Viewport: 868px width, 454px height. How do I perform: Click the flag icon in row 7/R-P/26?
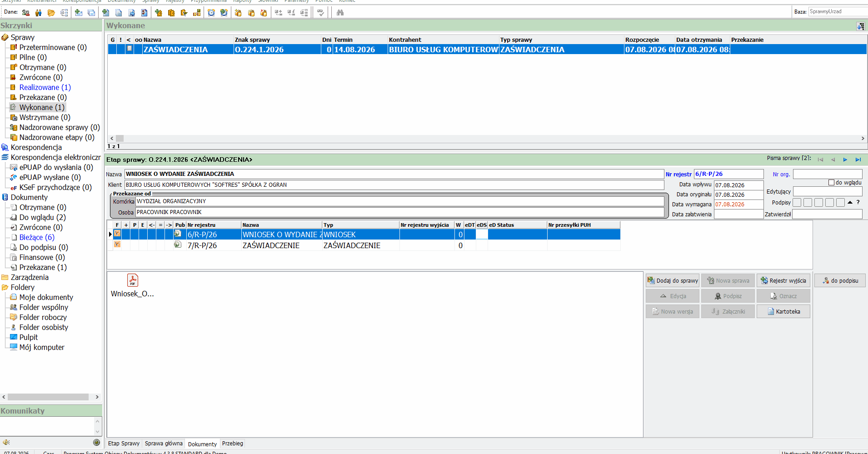pos(117,244)
